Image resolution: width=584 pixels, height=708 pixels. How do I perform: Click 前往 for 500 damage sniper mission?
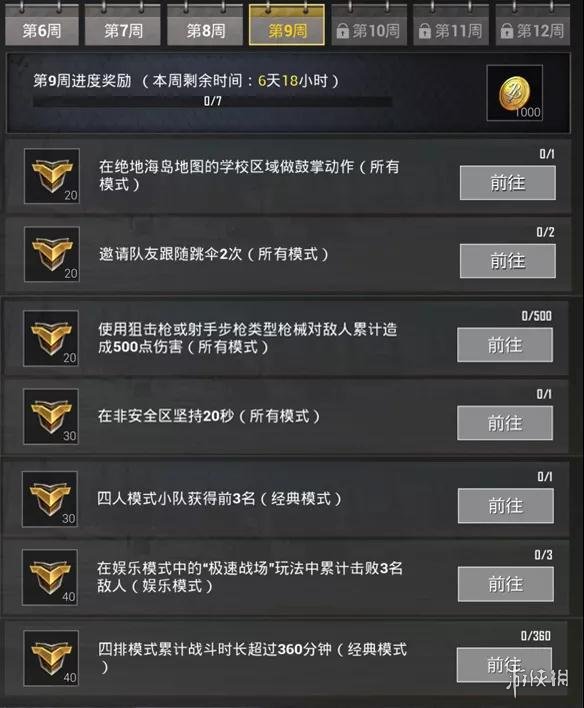(x=505, y=345)
